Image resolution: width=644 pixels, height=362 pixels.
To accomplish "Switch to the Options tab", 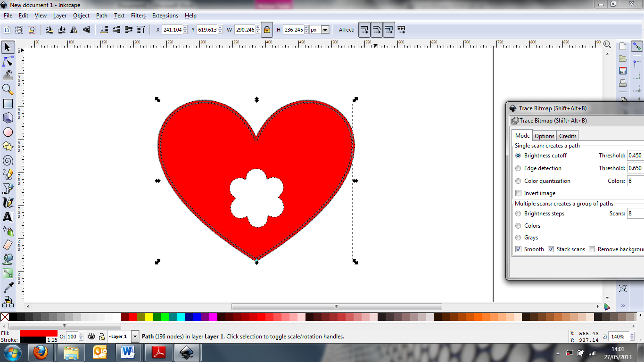I will [545, 136].
